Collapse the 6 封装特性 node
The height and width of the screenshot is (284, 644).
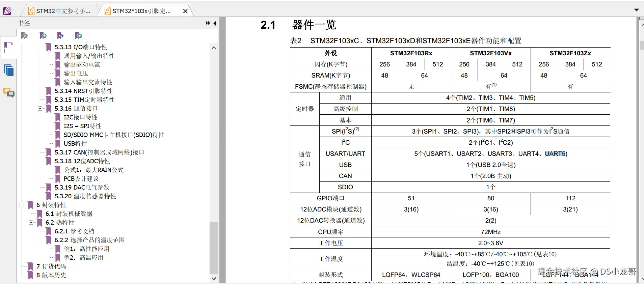pos(22,205)
